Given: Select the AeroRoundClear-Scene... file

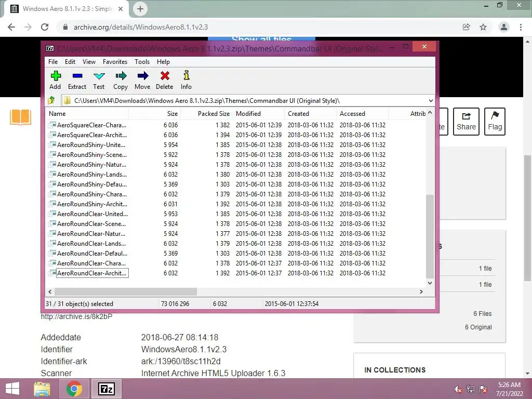Looking at the screenshot, I should (91, 223).
